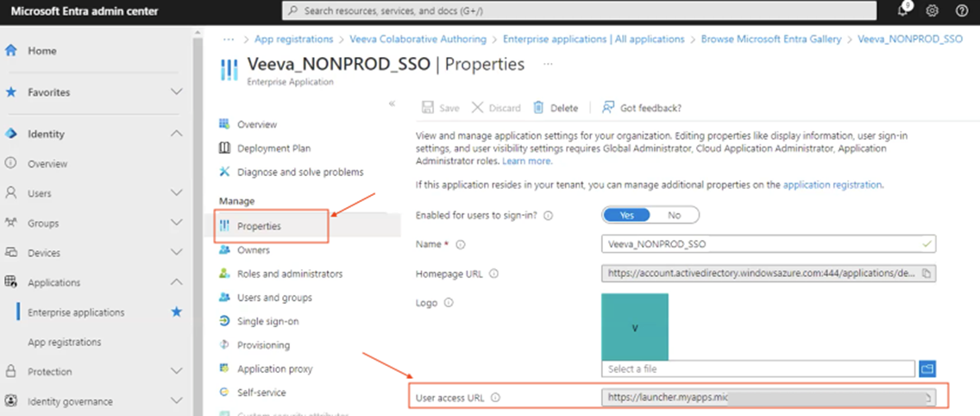Image resolution: width=980 pixels, height=416 pixels.
Task: Open Diagnose and solve problems
Action: coord(291,172)
